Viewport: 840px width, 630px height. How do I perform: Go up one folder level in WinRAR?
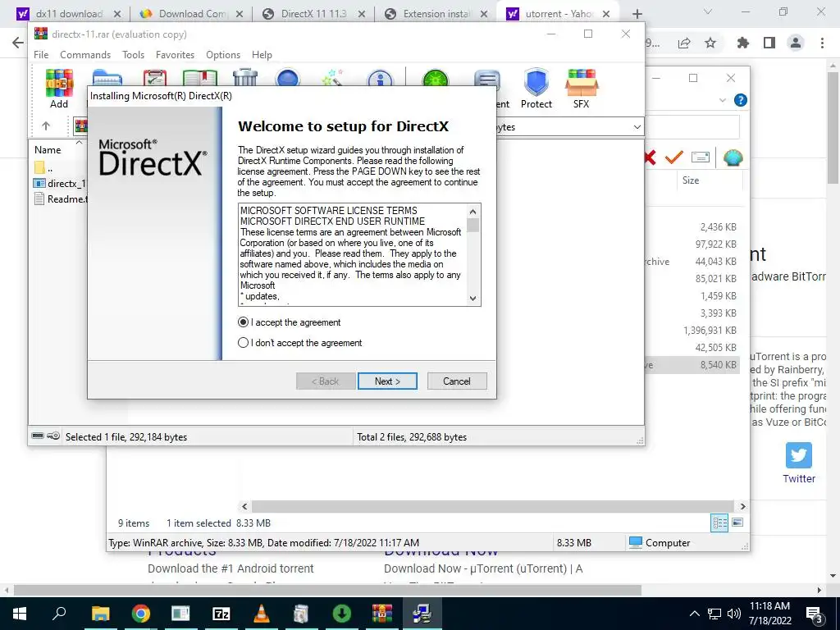coord(46,126)
